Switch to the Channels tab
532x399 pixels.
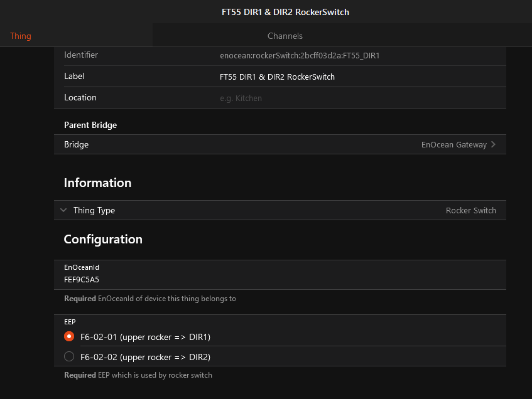(x=285, y=36)
